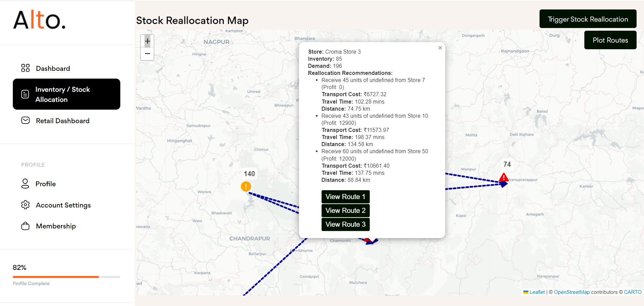
Task: Click the PROFILE section header
Action: coord(33,165)
